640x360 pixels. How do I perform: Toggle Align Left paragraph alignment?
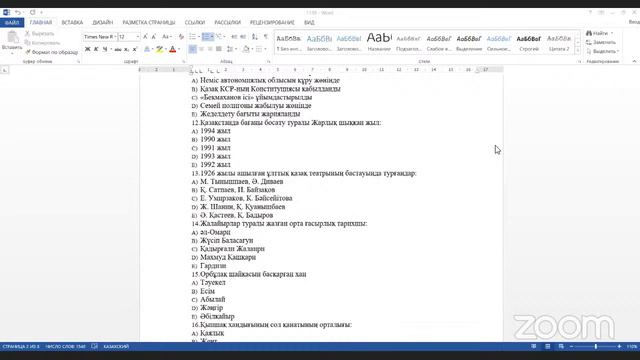193,49
